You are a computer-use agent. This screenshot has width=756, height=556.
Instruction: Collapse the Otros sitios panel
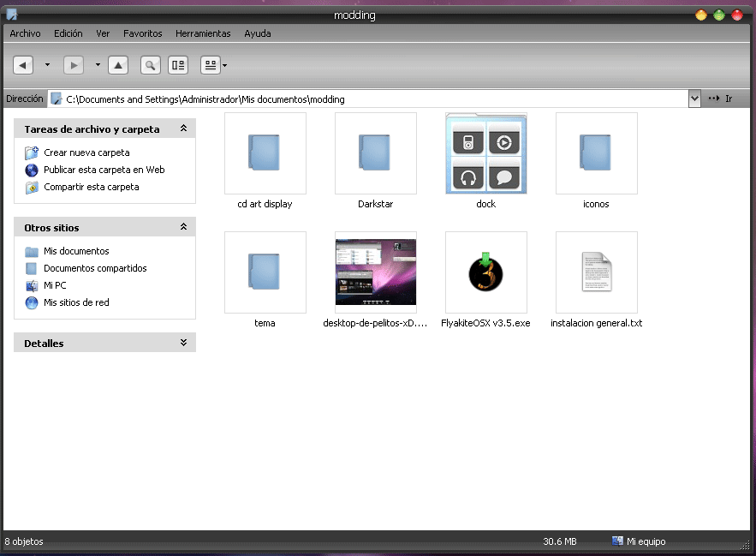183,227
